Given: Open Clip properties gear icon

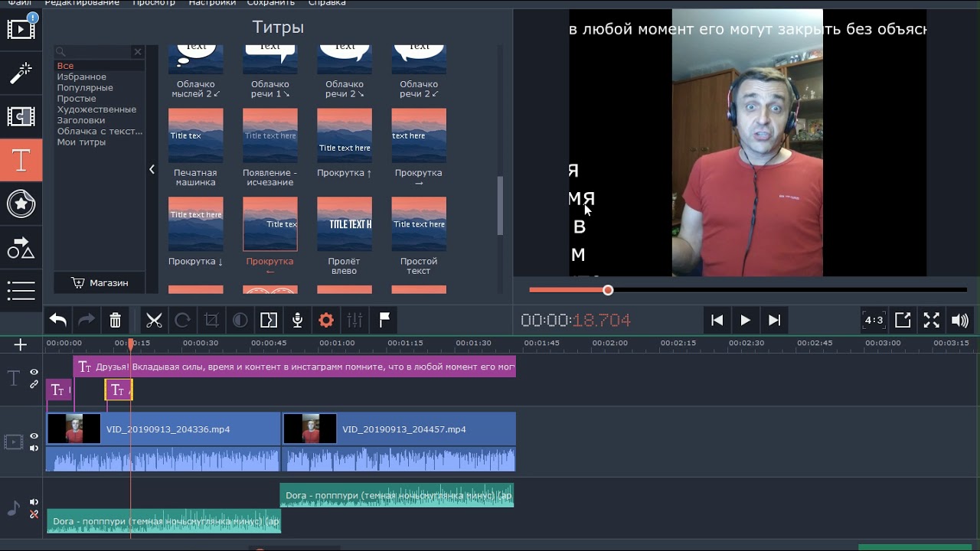Looking at the screenshot, I should 326,320.
